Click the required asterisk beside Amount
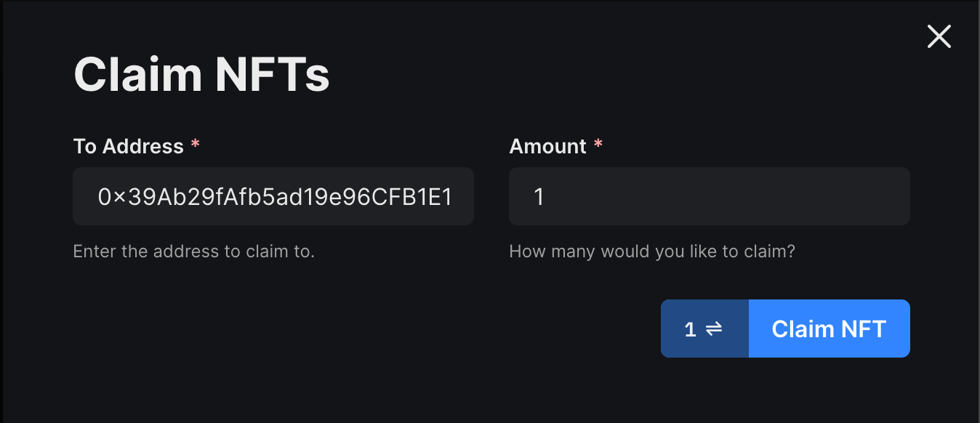This screenshot has width=980, height=423. click(598, 145)
